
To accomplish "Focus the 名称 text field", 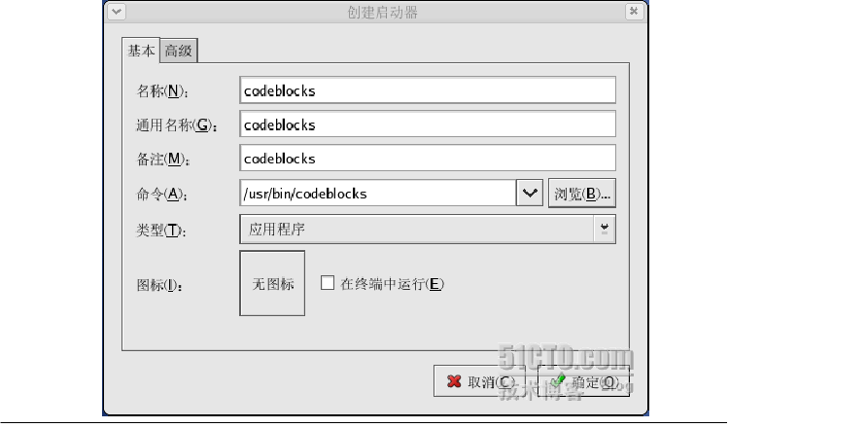I will pos(428,90).
